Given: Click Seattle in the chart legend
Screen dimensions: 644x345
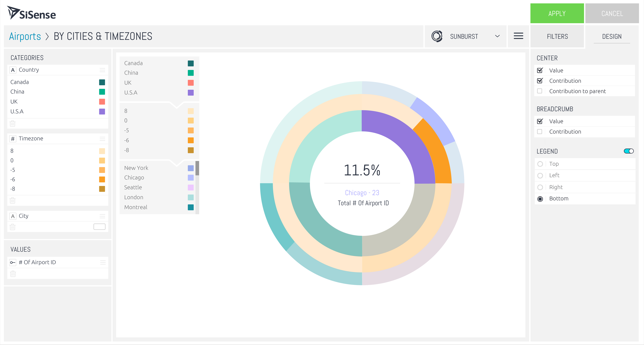Looking at the screenshot, I should coord(133,187).
